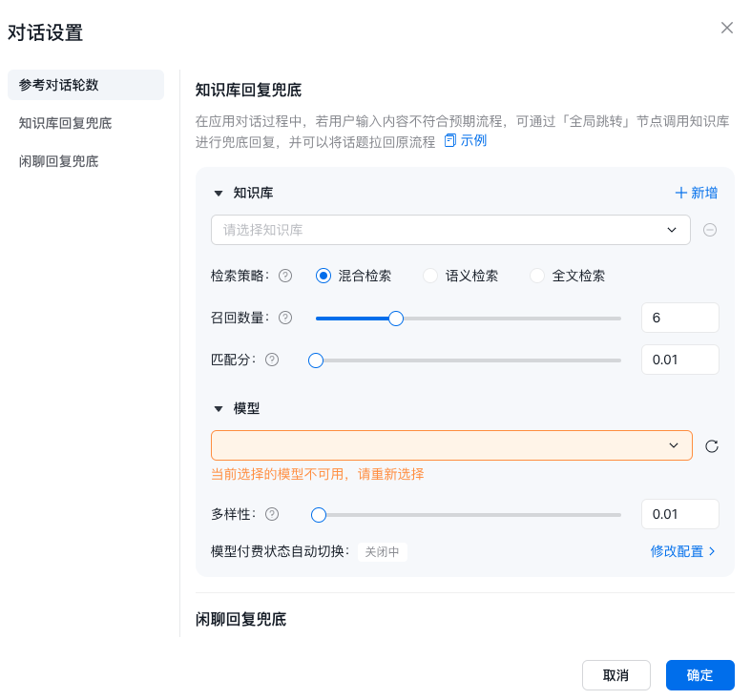Collapse the 知识库 section
This screenshot has width=751, height=700.
[219, 194]
